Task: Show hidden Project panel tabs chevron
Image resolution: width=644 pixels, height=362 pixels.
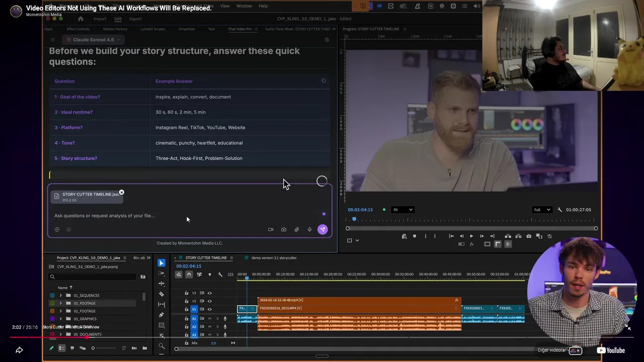Action: [148, 258]
